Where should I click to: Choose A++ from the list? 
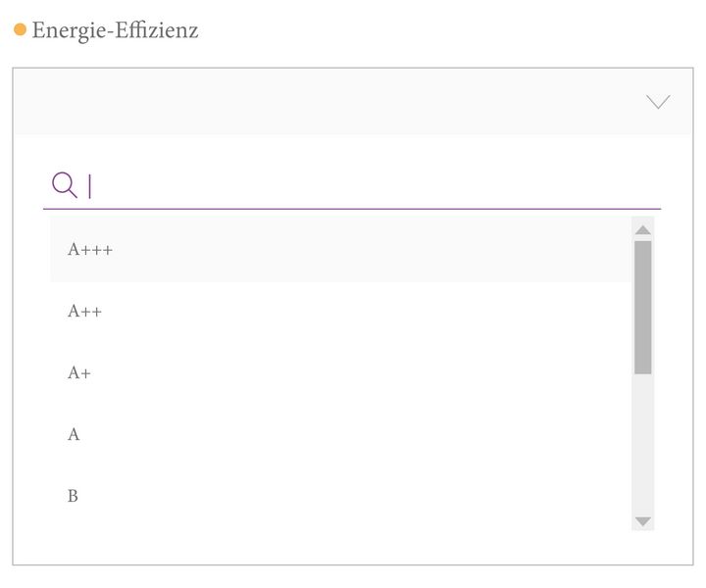pyautogui.click(x=84, y=312)
